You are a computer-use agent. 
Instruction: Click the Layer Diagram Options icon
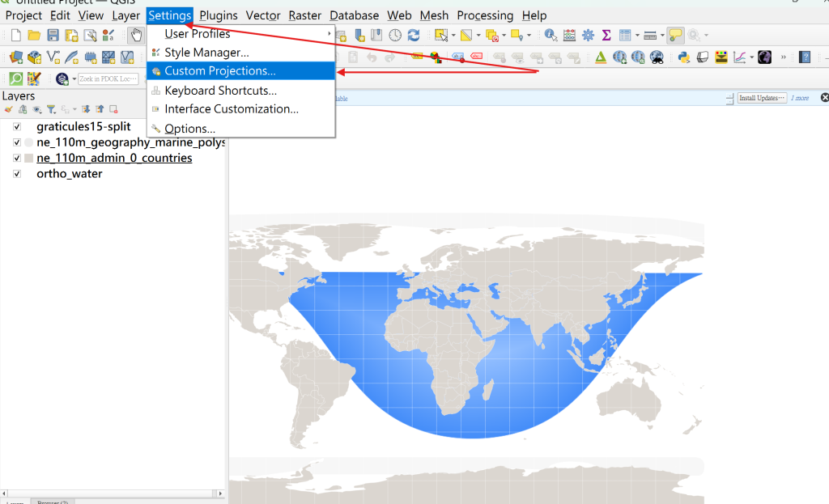point(436,57)
